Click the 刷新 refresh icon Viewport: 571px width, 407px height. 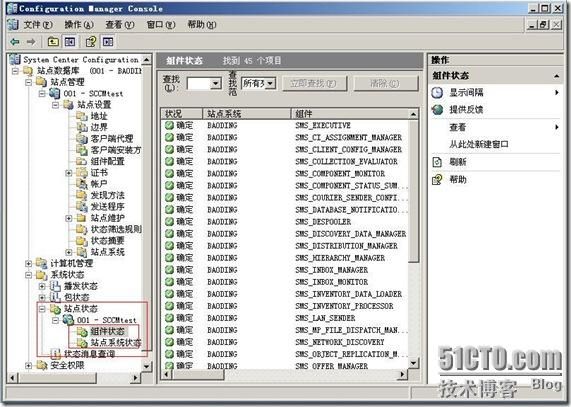point(437,162)
